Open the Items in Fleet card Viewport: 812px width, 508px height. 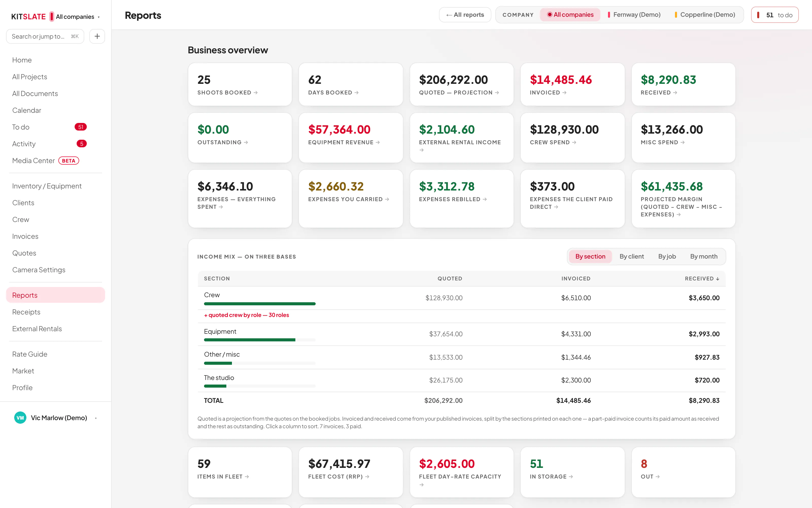click(240, 472)
